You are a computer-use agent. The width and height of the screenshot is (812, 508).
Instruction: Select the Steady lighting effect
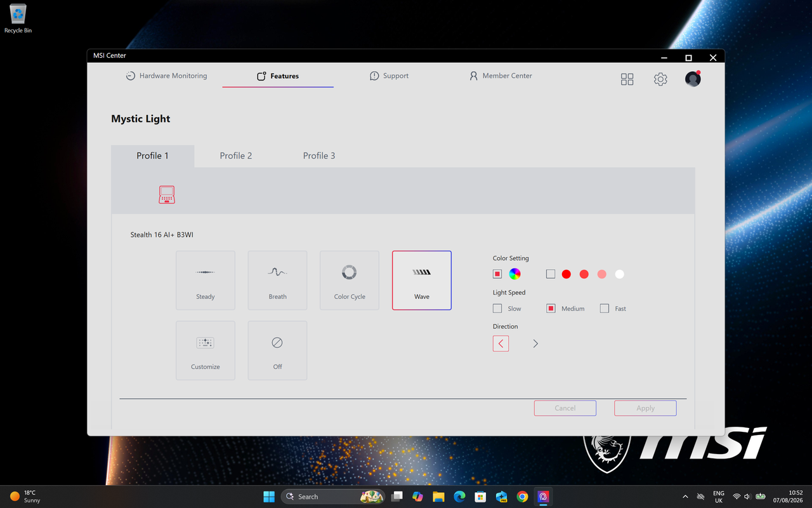206,280
